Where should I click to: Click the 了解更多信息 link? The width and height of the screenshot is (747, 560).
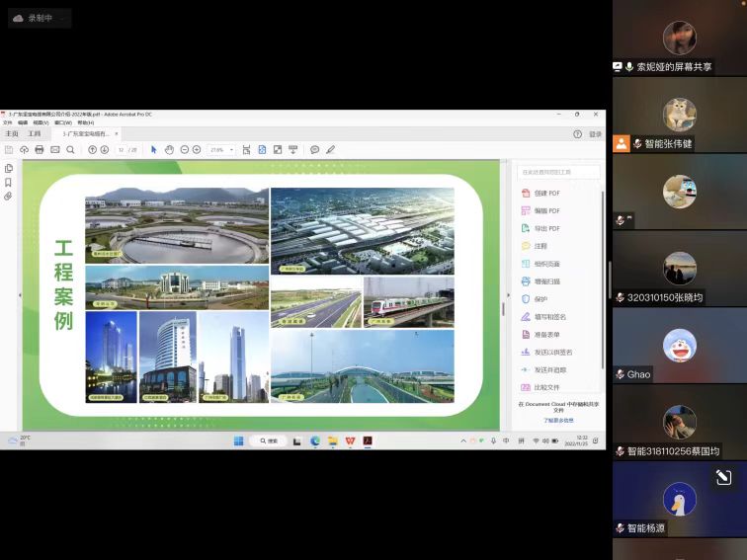click(557, 420)
